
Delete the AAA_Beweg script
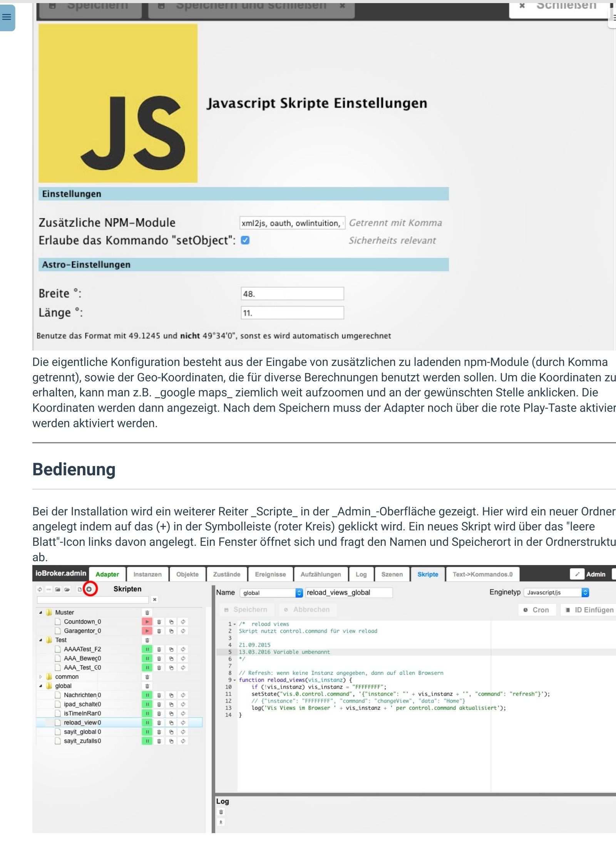pos(159,659)
